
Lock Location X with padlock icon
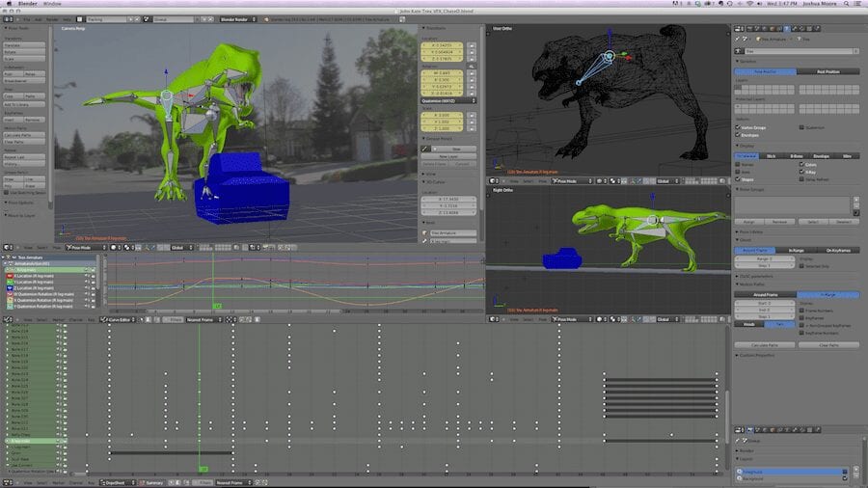coord(471,45)
